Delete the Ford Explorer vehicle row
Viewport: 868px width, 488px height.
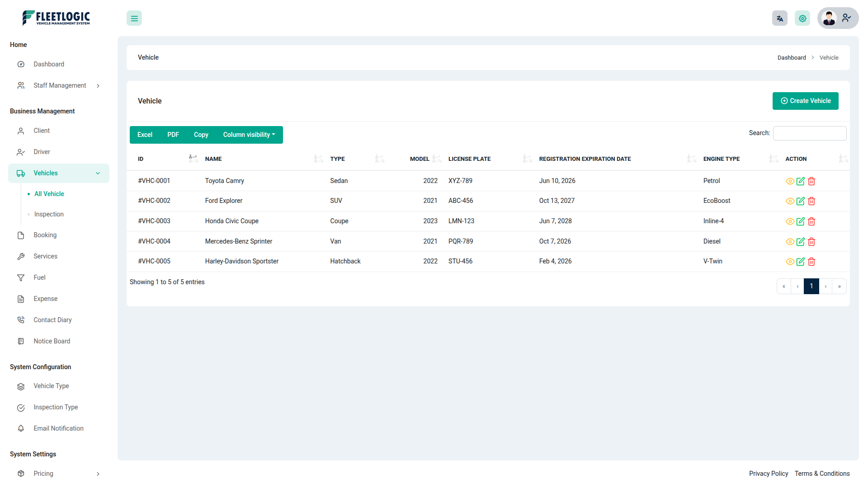(811, 201)
